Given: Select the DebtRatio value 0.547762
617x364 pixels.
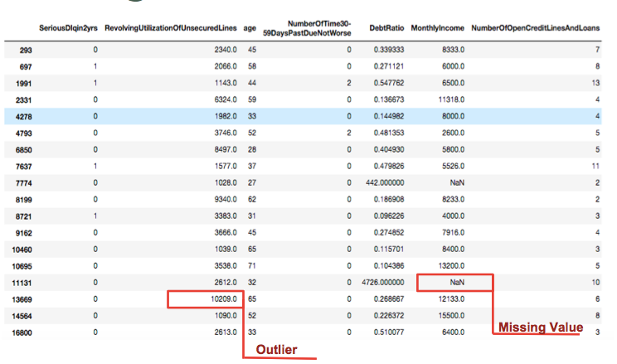Looking at the screenshot, I should coord(389,83).
